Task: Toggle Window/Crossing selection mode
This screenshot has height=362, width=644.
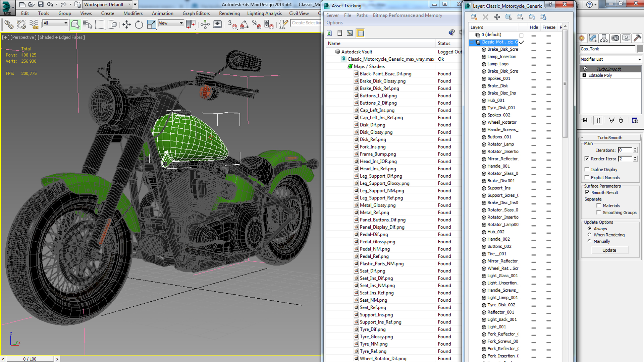Action: (x=112, y=24)
